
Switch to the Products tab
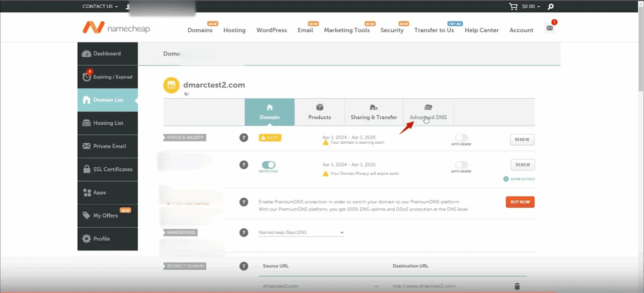coord(319,112)
